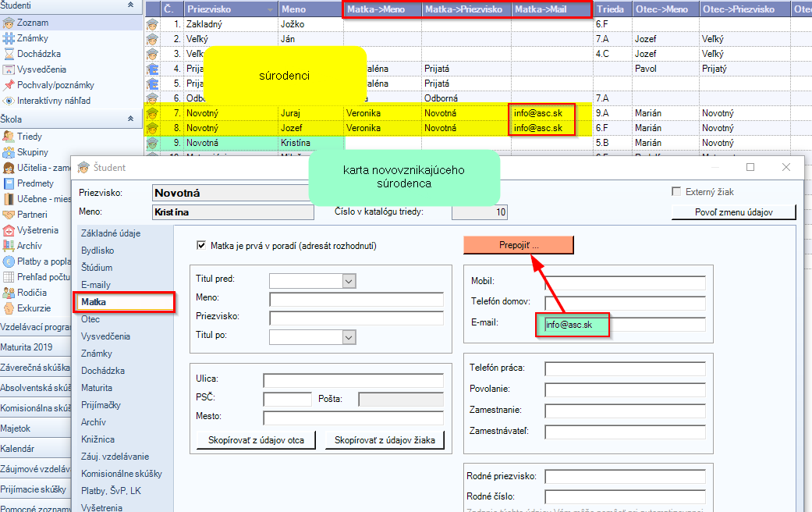Open Učitelia icon in sidebar
Image resolution: width=812 pixels, height=512 pixels.
pos(9,167)
